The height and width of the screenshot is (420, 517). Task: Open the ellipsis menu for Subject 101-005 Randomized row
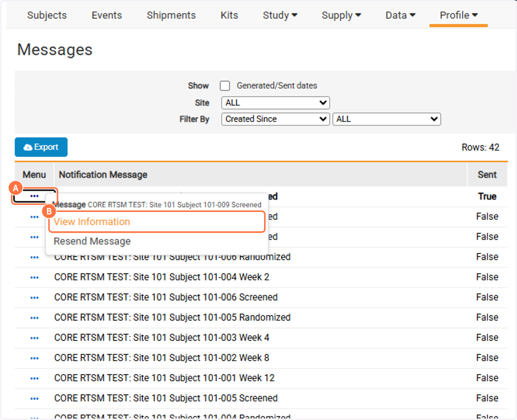click(x=34, y=318)
